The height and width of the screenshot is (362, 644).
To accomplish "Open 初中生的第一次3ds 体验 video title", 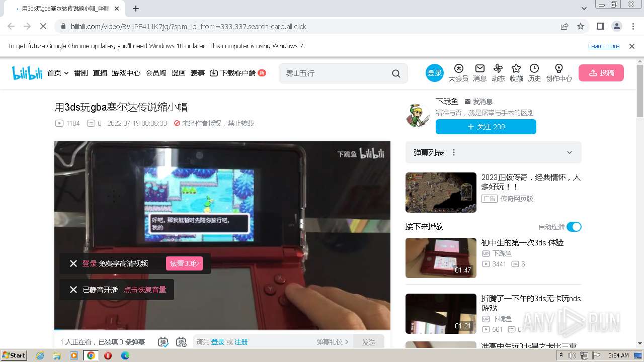I will point(522,242).
